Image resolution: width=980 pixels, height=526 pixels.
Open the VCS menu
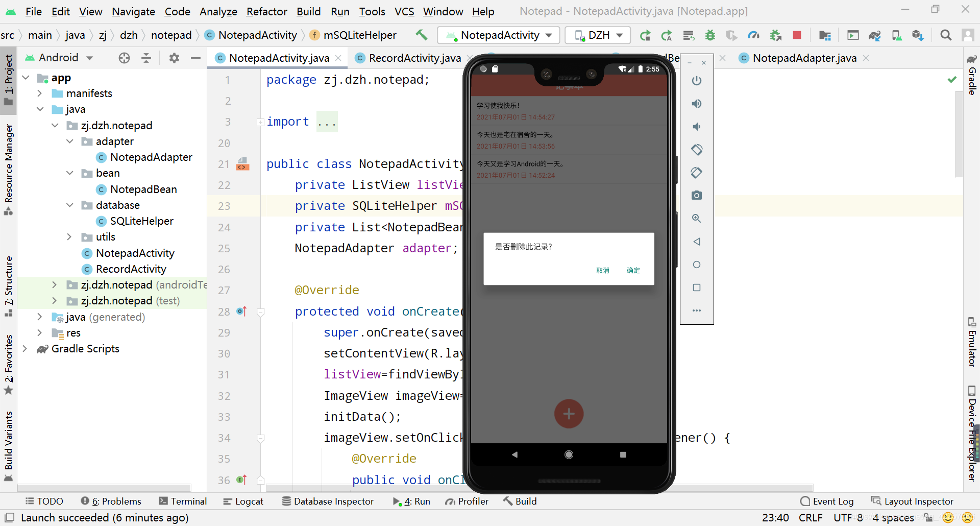coord(404,11)
